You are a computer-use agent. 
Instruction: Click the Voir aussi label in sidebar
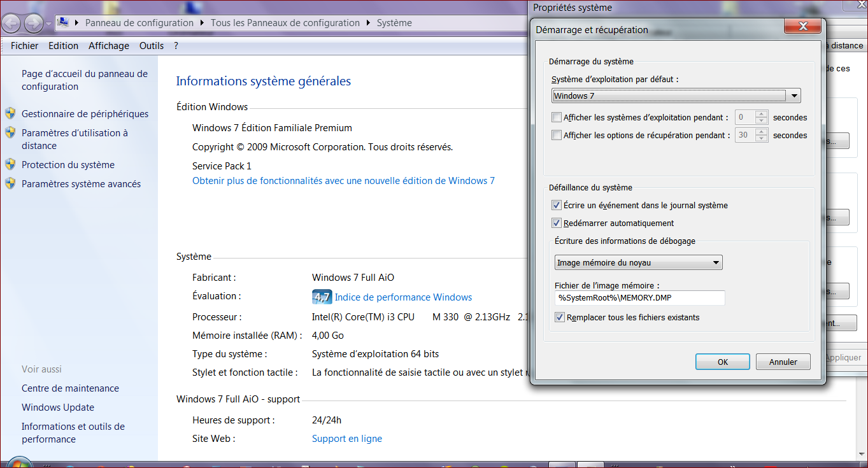[42, 369]
